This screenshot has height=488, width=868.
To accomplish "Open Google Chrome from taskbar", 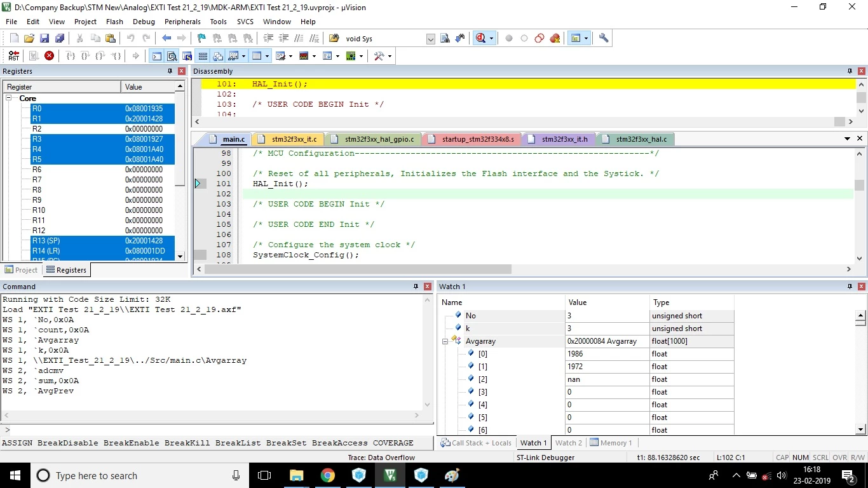I will 328,475.
